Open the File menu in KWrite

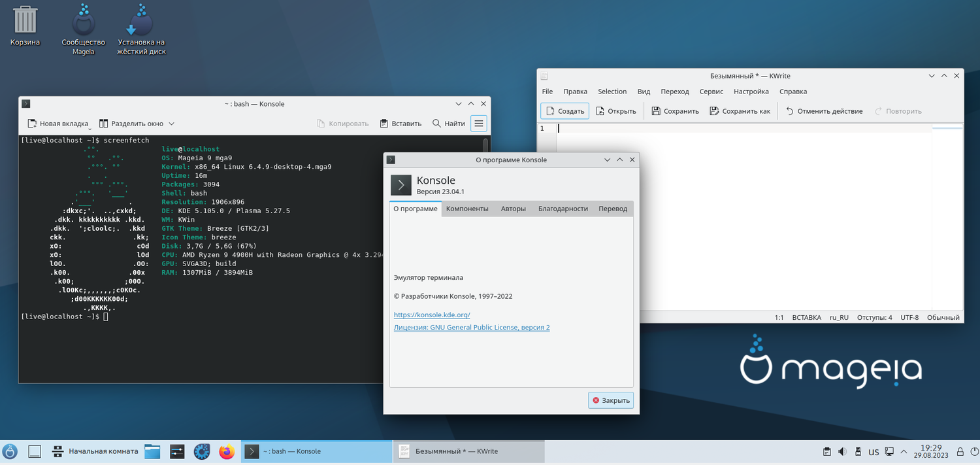click(x=547, y=92)
